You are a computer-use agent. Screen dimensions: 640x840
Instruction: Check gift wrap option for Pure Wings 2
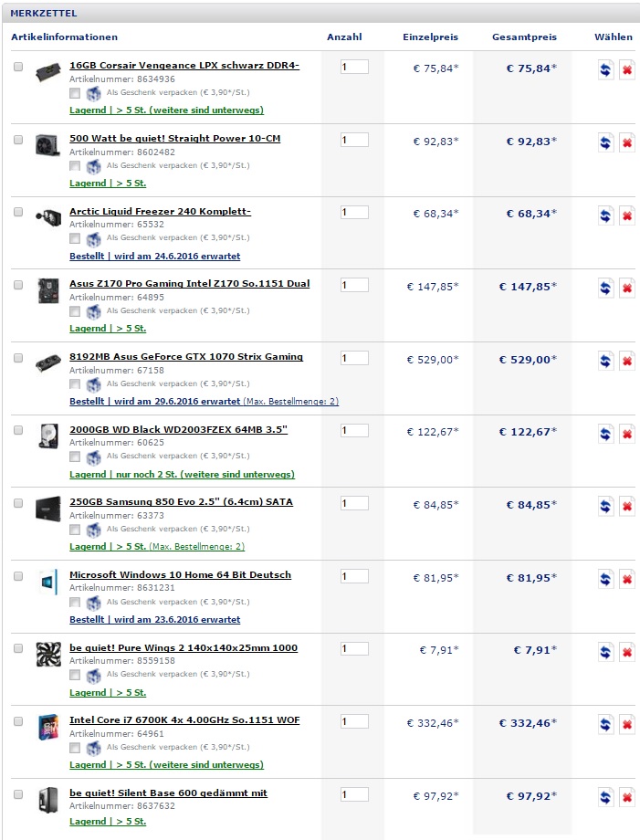pos(75,675)
